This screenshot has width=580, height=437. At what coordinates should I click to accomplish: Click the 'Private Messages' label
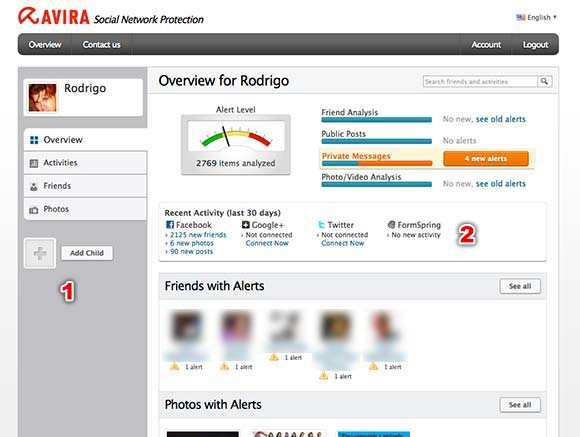point(356,156)
